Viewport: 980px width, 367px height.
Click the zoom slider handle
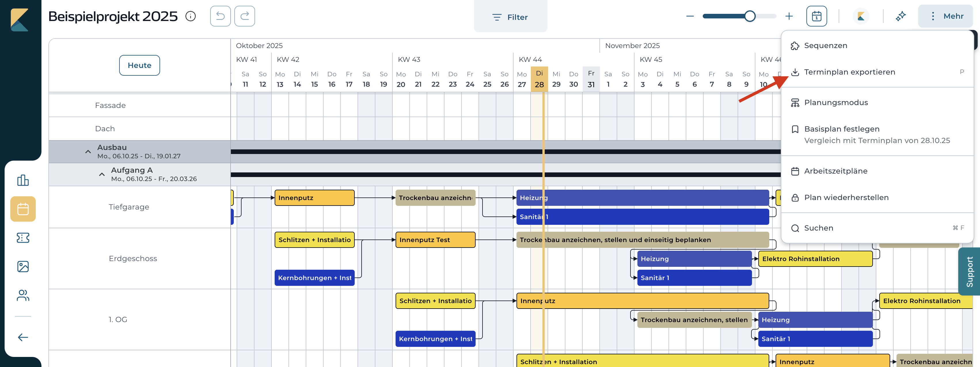coord(749,16)
